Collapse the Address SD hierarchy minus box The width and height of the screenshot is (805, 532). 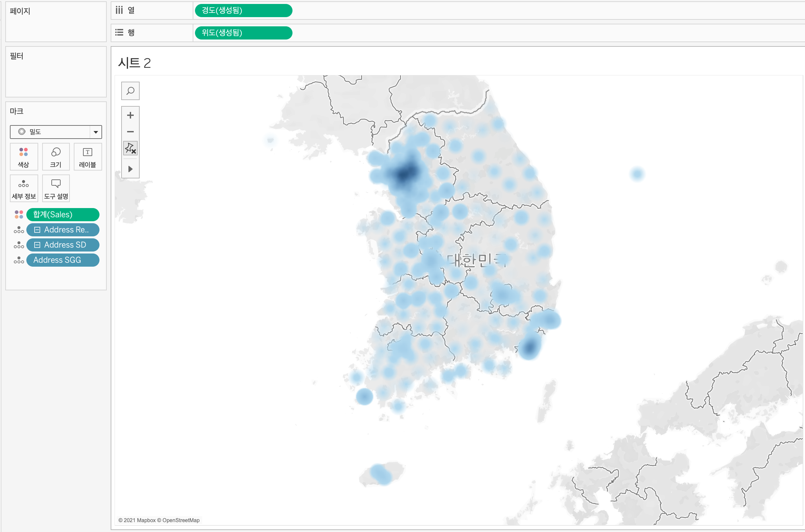click(x=37, y=245)
